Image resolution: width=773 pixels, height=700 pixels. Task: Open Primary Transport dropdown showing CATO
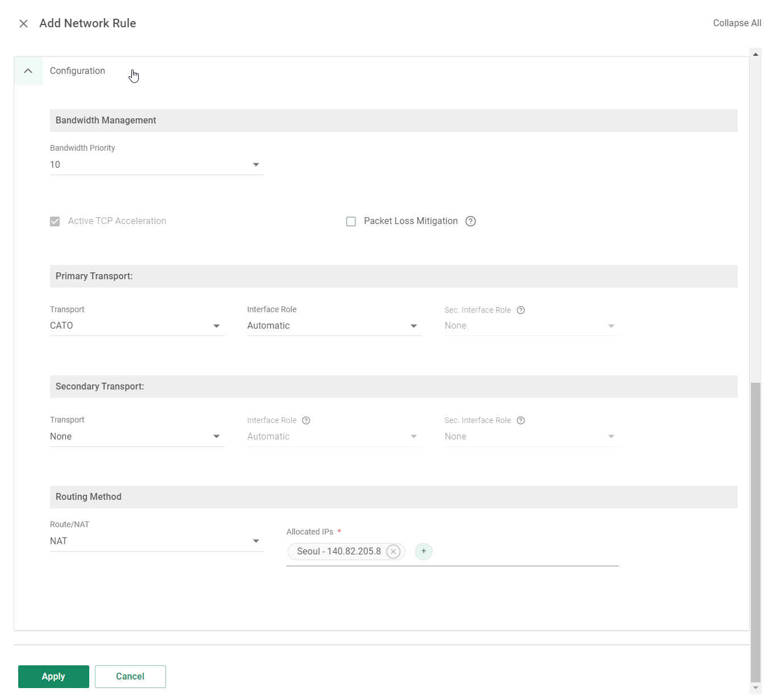tap(137, 326)
